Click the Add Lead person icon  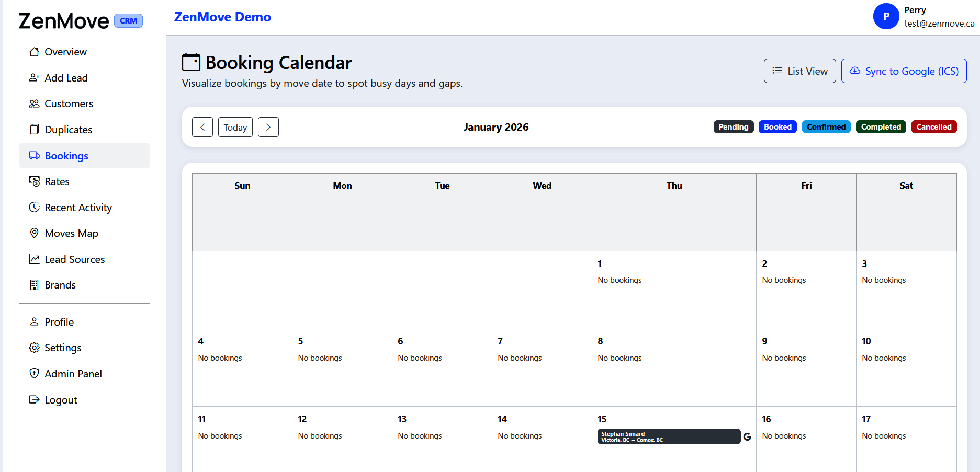tap(34, 78)
